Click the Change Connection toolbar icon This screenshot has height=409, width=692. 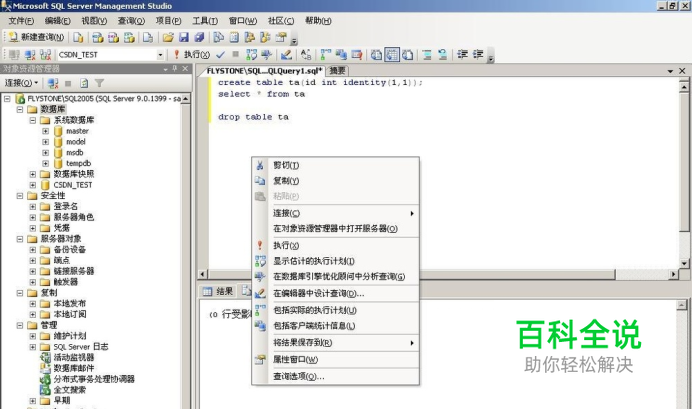(x=45, y=55)
